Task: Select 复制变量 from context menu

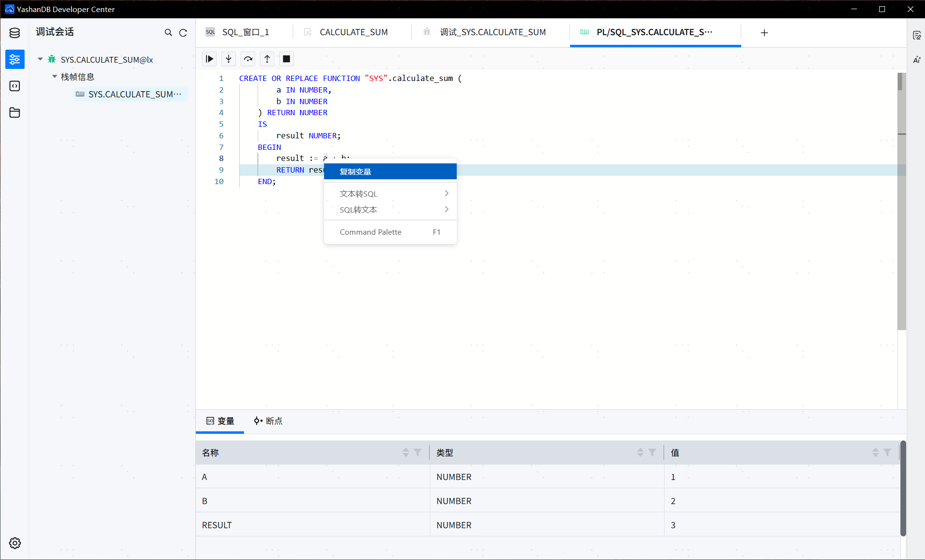Action: pos(390,172)
